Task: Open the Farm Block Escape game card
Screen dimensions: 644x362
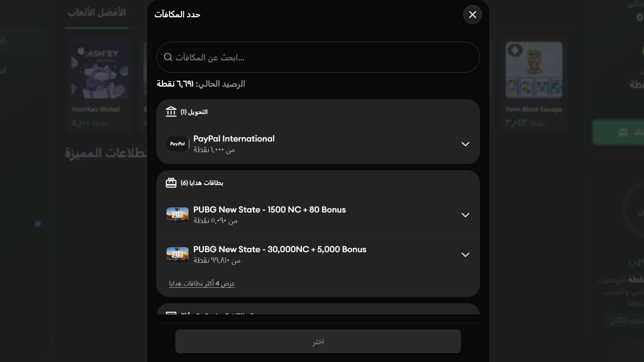Action: 534,84
